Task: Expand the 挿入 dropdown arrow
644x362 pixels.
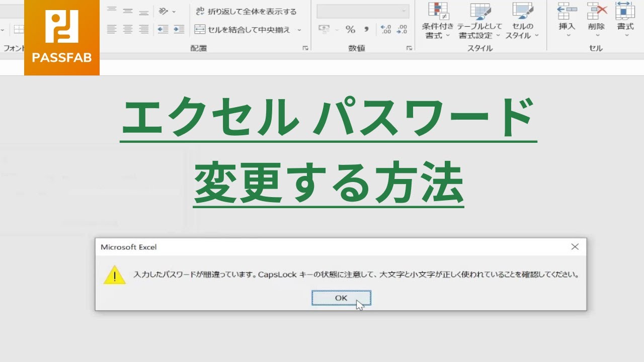Action: point(568,36)
